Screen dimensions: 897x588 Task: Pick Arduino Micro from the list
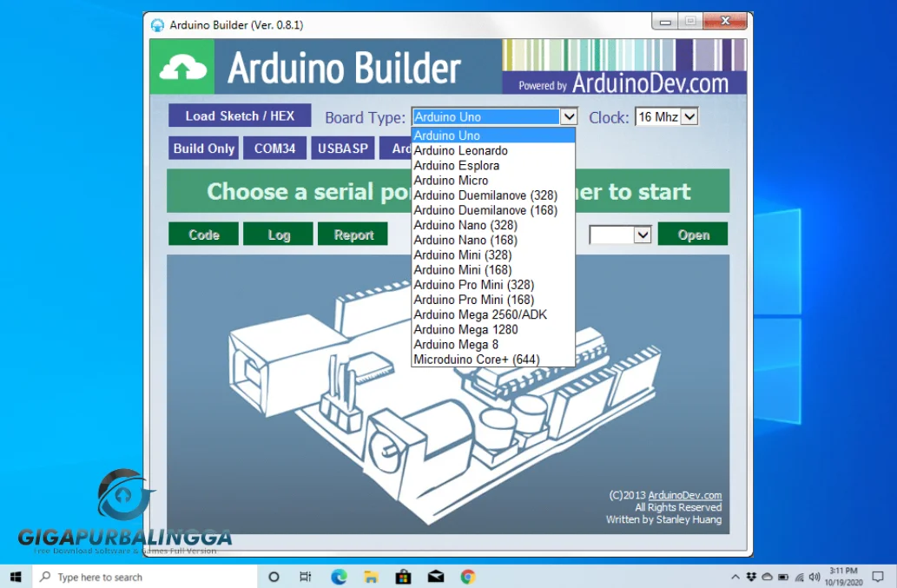(x=493, y=180)
